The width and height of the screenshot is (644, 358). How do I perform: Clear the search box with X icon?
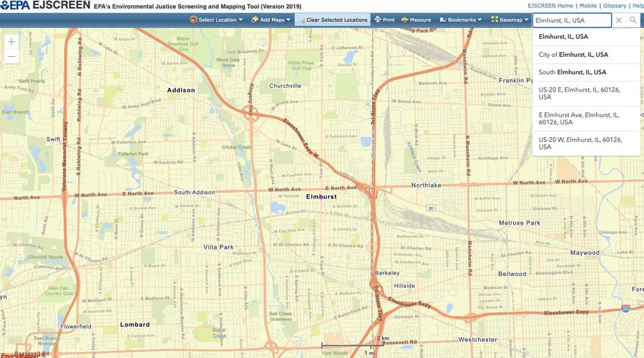coord(618,20)
